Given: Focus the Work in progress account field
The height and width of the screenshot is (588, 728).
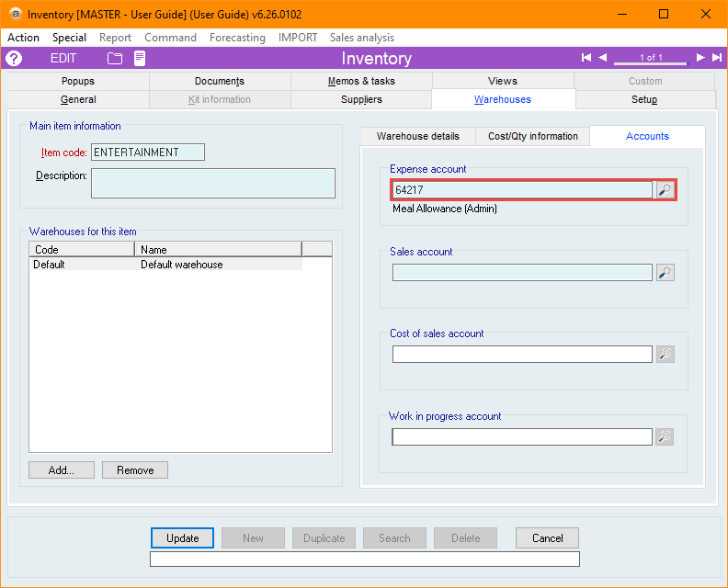Looking at the screenshot, I should 522,436.
